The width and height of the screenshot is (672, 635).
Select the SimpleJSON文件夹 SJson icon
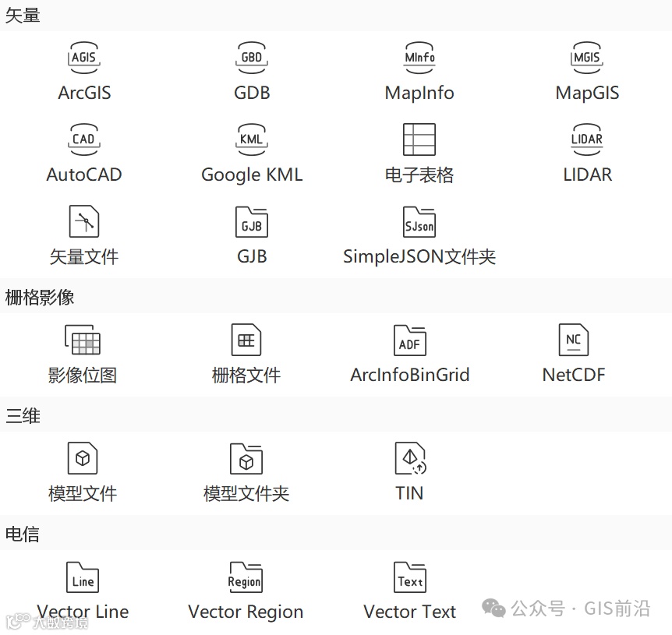coord(419,222)
